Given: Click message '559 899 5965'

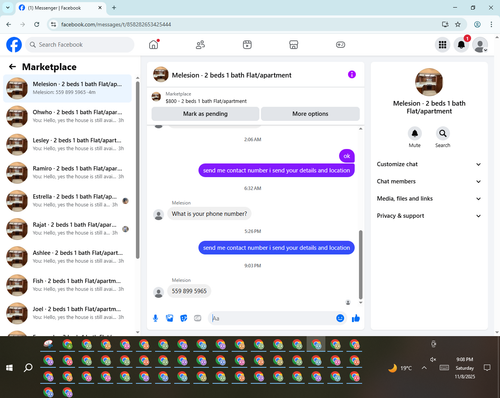Looking at the screenshot, I should point(189,291).
